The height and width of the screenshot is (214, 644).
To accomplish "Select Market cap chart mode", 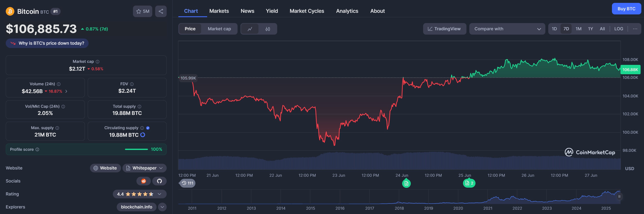I will 219,29.
